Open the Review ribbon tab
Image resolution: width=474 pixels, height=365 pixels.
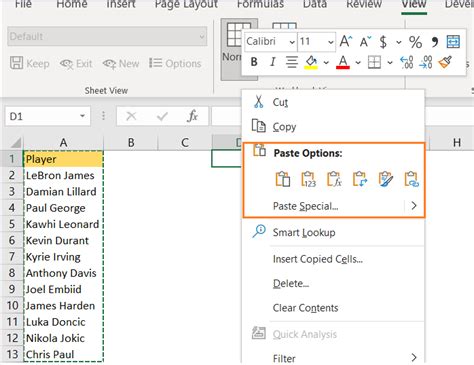364,4
